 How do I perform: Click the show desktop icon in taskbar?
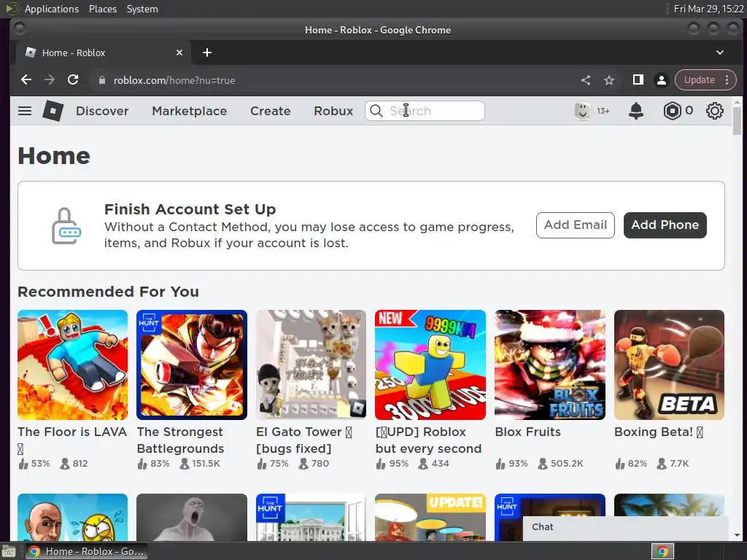click(9, 551)
